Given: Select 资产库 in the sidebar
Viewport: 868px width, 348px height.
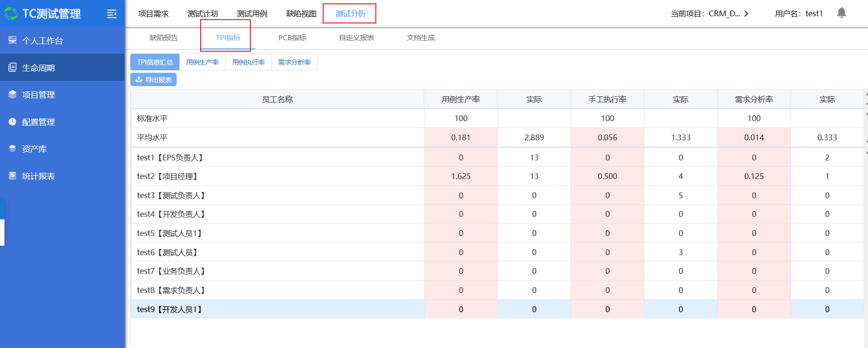Looking at the screenshot, I should pos(34,149).
